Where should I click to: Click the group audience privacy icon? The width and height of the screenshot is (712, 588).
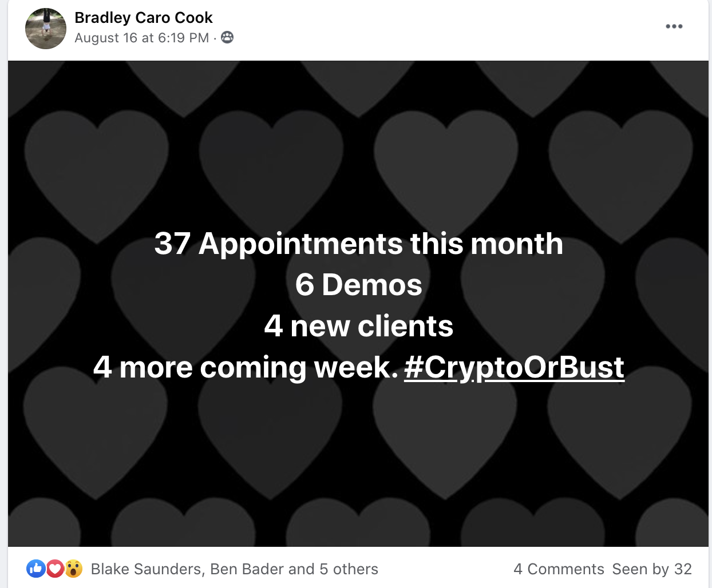pyautogui.click(x=227, y=38)
